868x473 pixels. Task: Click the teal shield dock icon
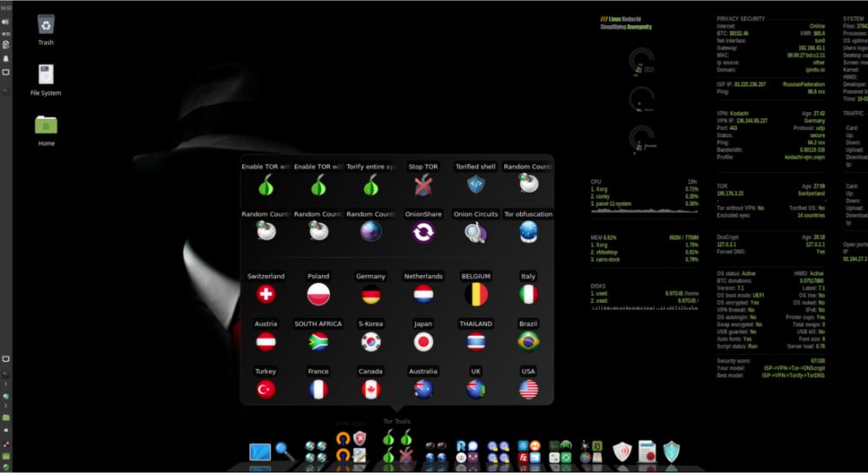click(x=672, y=451)
